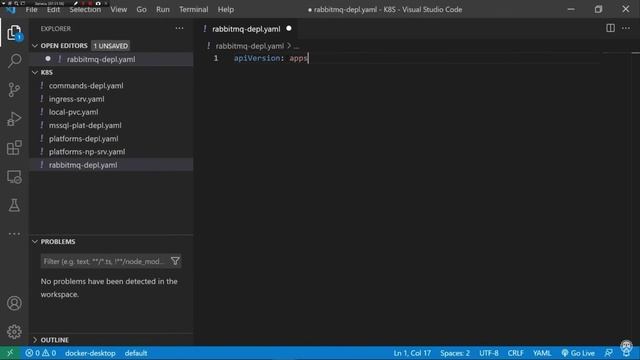Open the Help menu
Viewport: 640px width, 360px height.
coord(225,9)
